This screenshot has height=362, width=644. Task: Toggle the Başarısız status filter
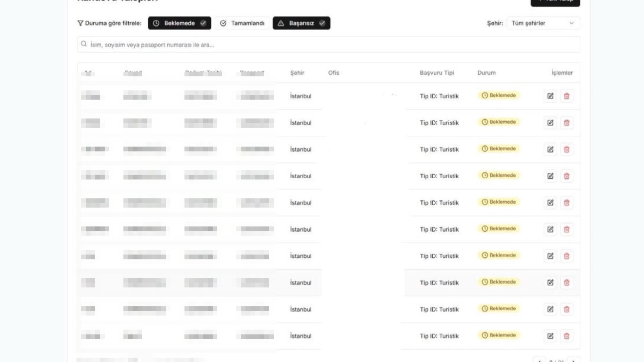click(301, 23)
